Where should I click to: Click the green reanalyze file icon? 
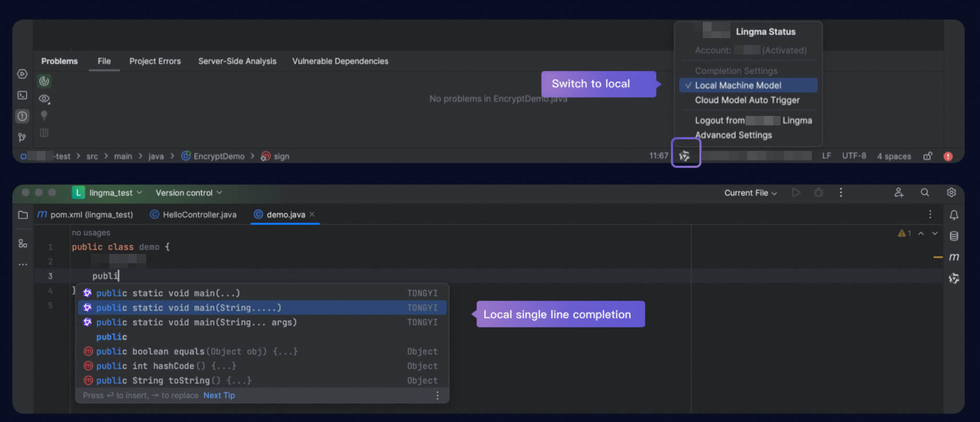point(44,81)
